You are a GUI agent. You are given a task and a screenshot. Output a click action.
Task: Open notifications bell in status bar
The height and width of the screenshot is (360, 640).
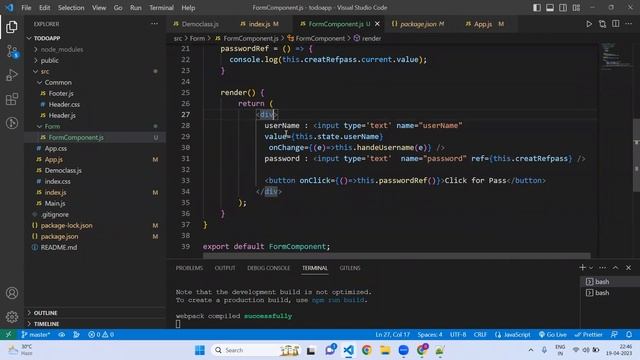629,334
